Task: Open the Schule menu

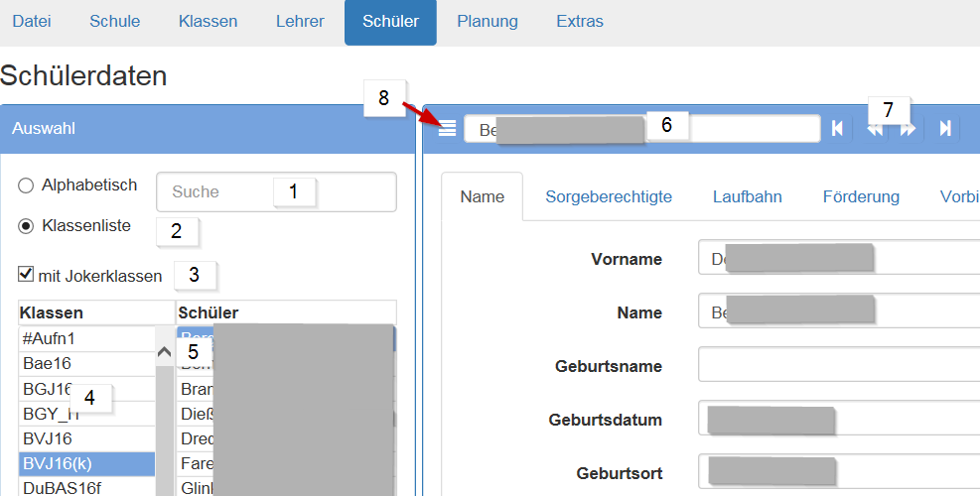Action: coord(114,22)
